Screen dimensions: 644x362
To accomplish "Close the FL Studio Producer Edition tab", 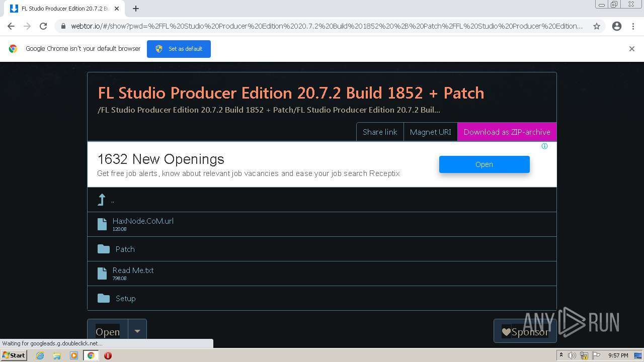I will pos(117,9).
